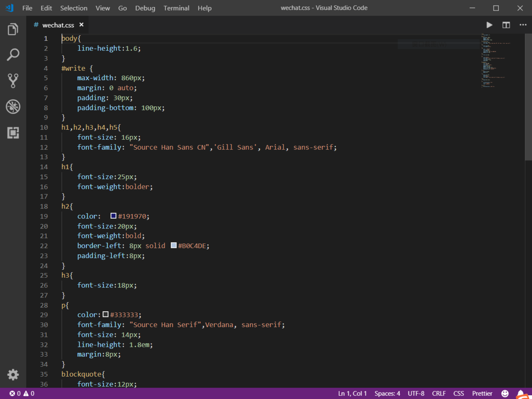Viewport: 532px width, 399px height.
Task: Click CRLF line ending selector
Action: 439,393
